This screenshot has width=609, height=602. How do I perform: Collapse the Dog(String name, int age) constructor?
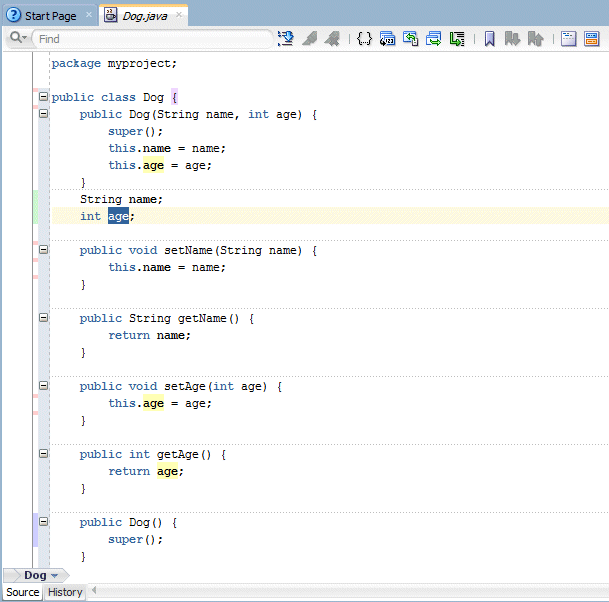[x=44, y=113]
